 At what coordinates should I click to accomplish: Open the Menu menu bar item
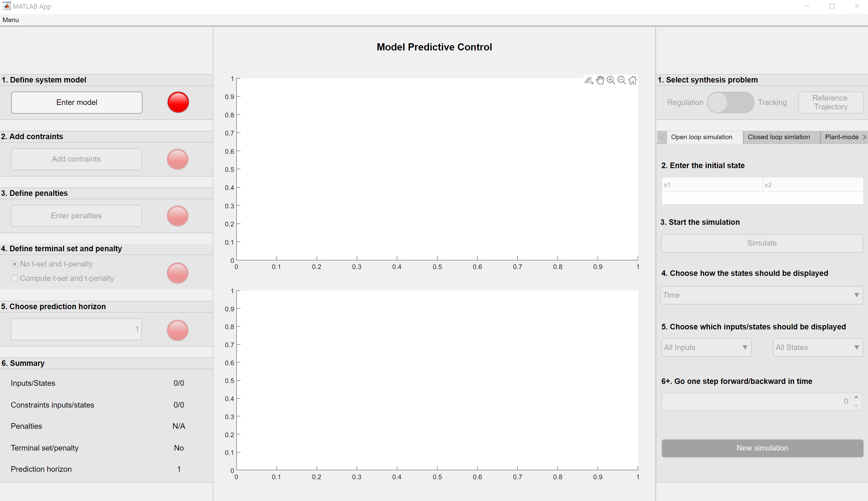pyautogui.click(x=11, y=20)
